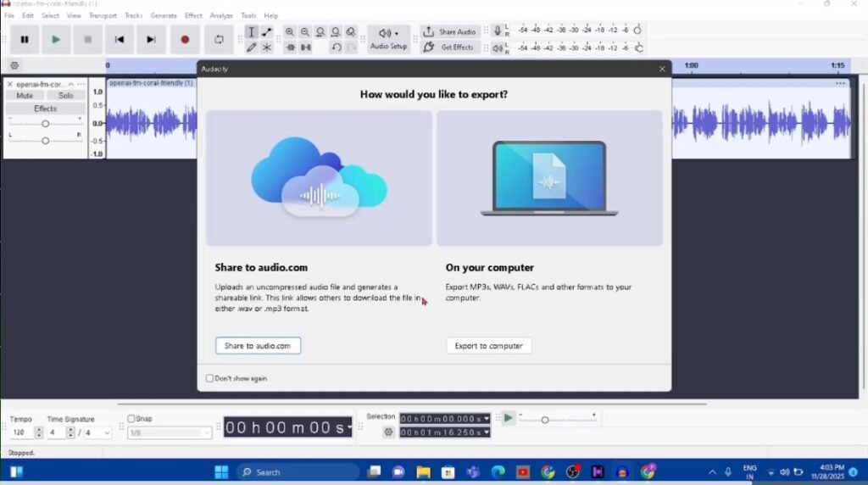868x485 pixels.
Task: Open the Generate menu
Action: 164,15
